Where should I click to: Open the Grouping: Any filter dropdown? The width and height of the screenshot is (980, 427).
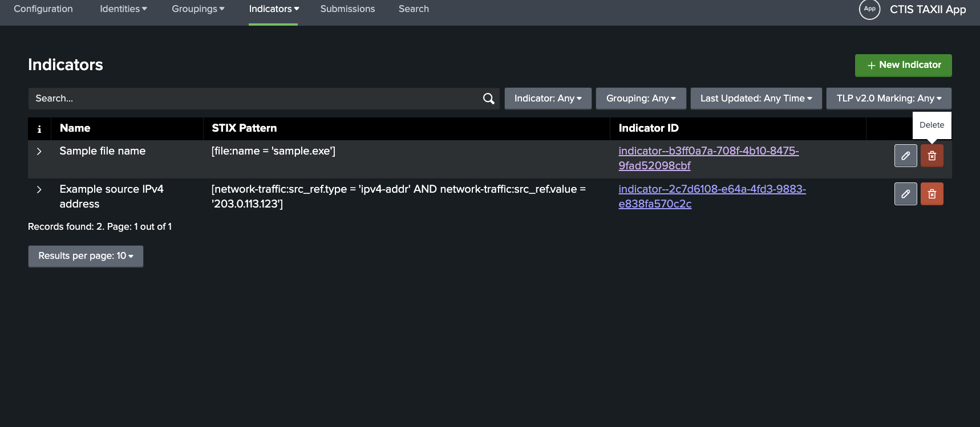click(x=641, y=99)
